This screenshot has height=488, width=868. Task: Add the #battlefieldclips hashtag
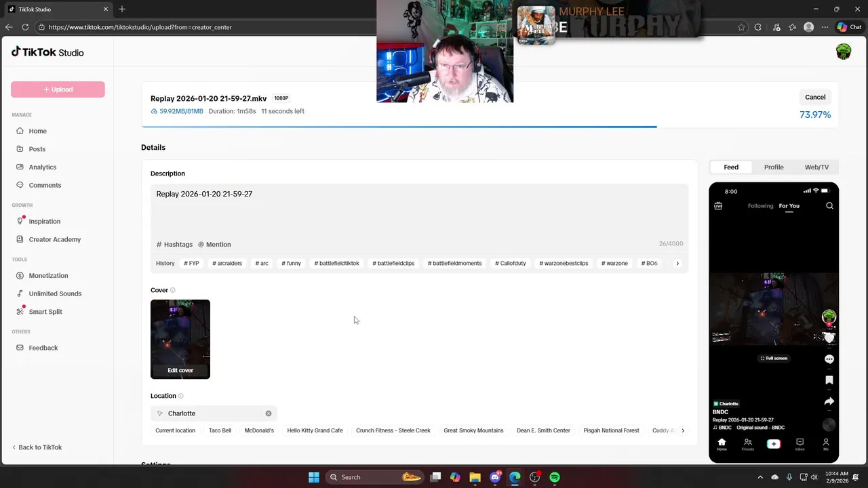[393, 263]
